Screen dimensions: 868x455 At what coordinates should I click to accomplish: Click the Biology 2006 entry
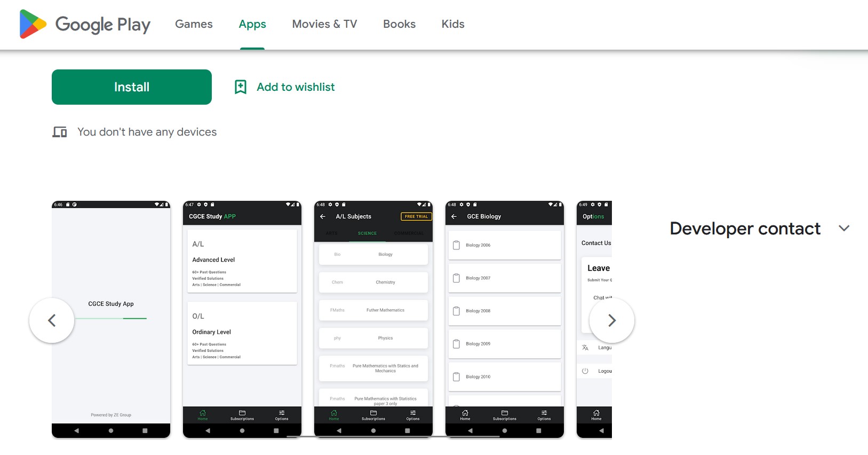pos(505,245)
